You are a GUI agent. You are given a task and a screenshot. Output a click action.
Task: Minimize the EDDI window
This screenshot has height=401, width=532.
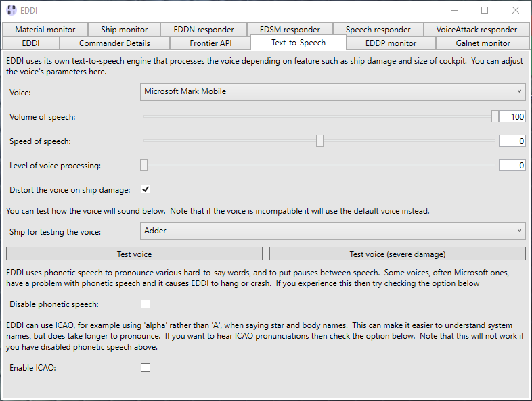[454, 11]
